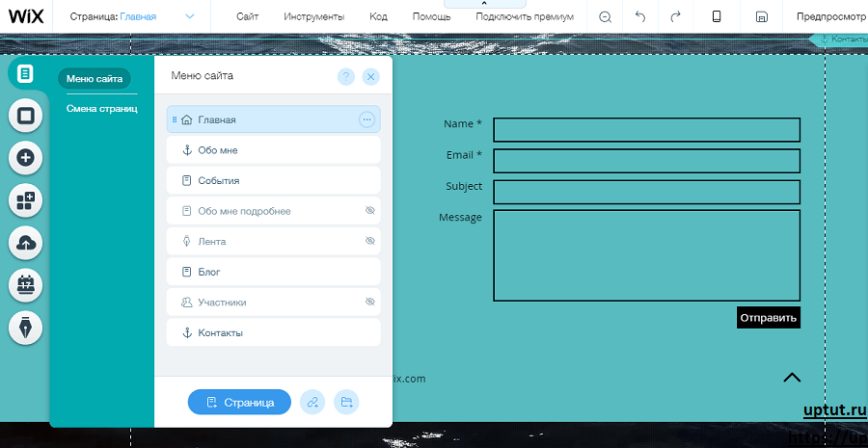Toggle visibility of Участники page
Viewport: 868px width, 448px height.
[369, 302]
